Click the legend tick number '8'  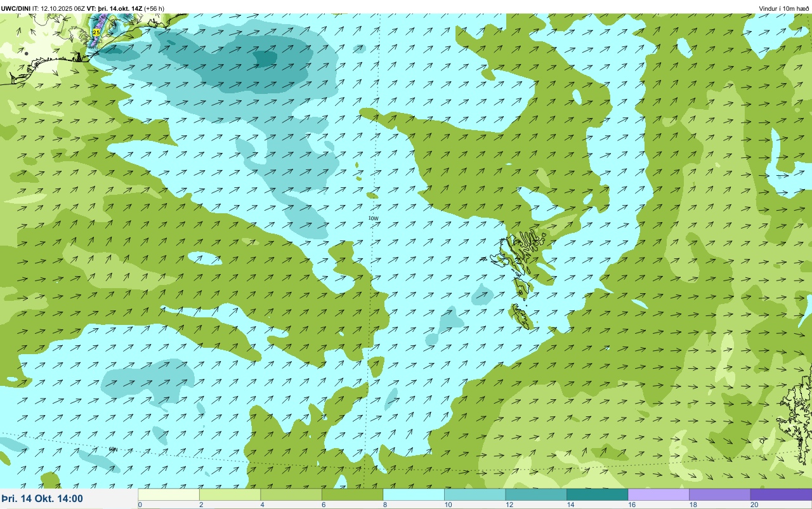coord(384,505)
